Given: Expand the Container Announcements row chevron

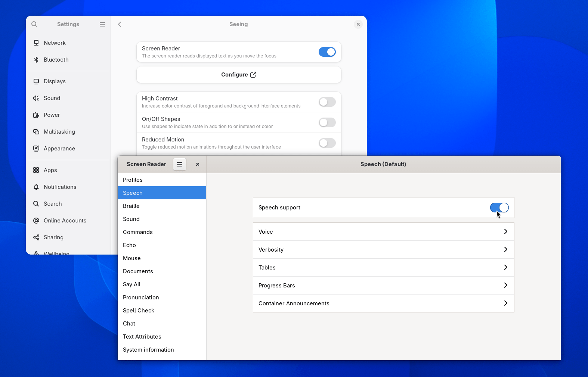Looking at the screenshot, I should [505, 303].
